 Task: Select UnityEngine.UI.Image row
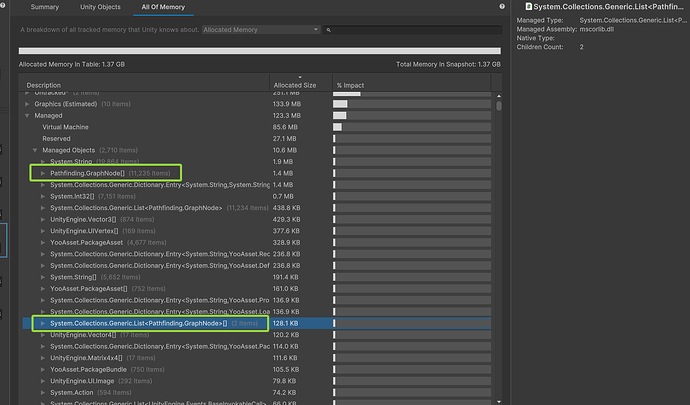255,381
